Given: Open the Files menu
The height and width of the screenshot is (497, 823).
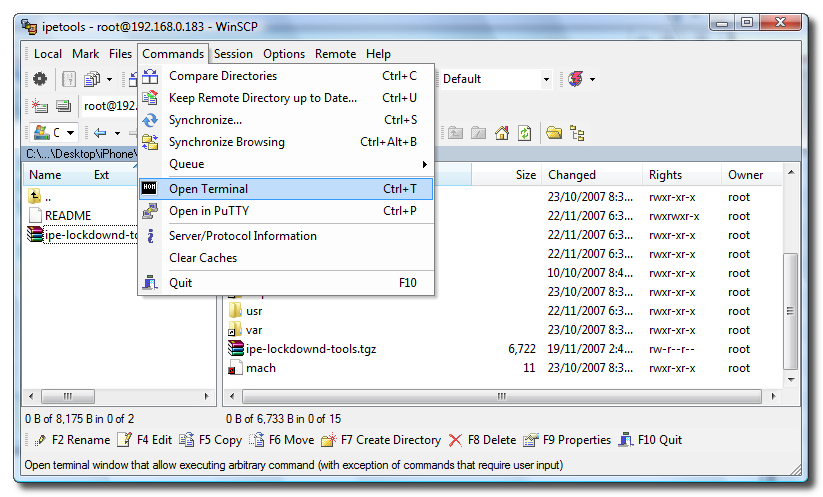Looking at the screenshot, I should (120, 54).
